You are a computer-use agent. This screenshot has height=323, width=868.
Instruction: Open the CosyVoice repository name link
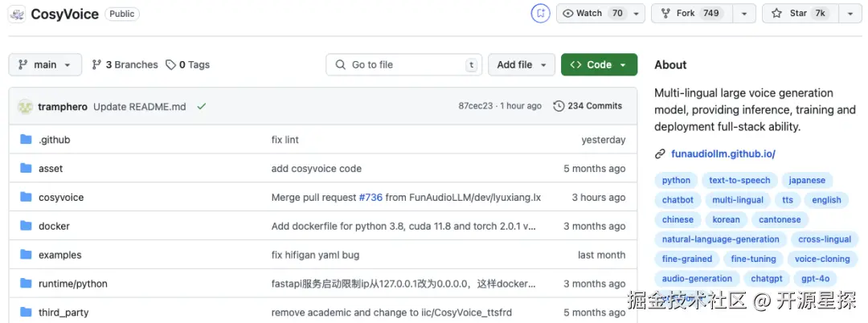point(65,14)
